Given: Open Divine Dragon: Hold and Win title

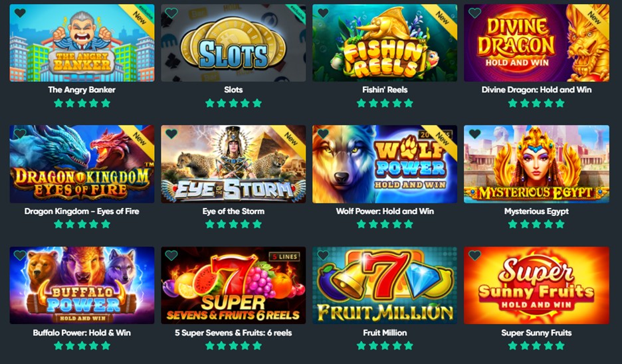Looking at the screenshot, I should pos(536,90).
